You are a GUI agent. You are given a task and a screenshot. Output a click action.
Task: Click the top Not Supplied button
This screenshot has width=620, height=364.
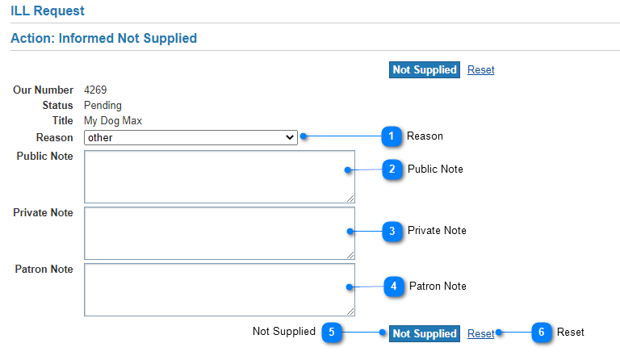[425, 70]
